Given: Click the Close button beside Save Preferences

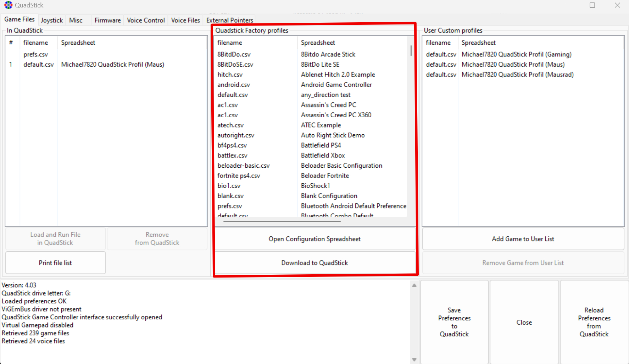Looking at the screenshot, I should (524, 322).
